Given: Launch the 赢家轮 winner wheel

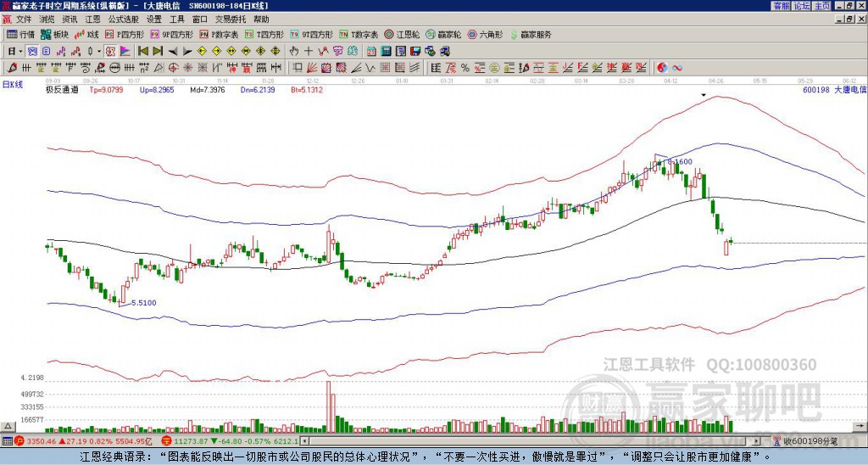Looking at the screenshot, I should pyautogui.click(x=444, y=34).
